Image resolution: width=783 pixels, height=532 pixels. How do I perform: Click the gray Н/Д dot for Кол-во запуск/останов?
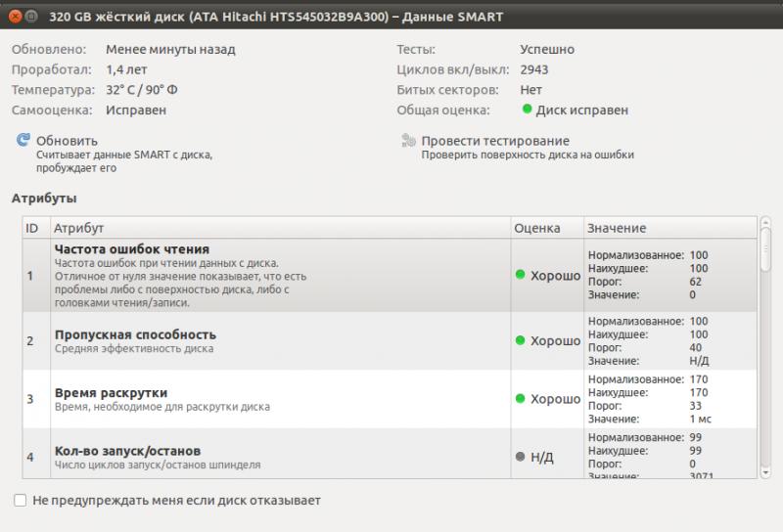click(521, 457)
